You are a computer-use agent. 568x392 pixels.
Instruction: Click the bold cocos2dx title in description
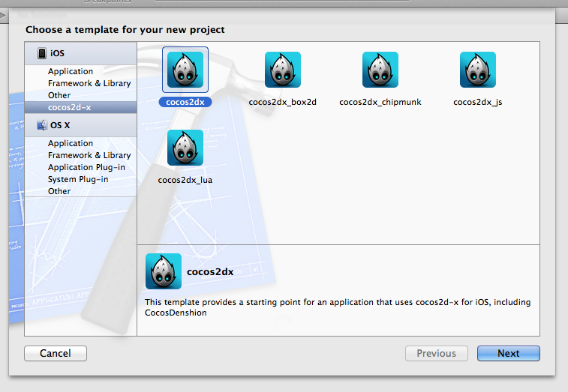click(x=210, y=272)
